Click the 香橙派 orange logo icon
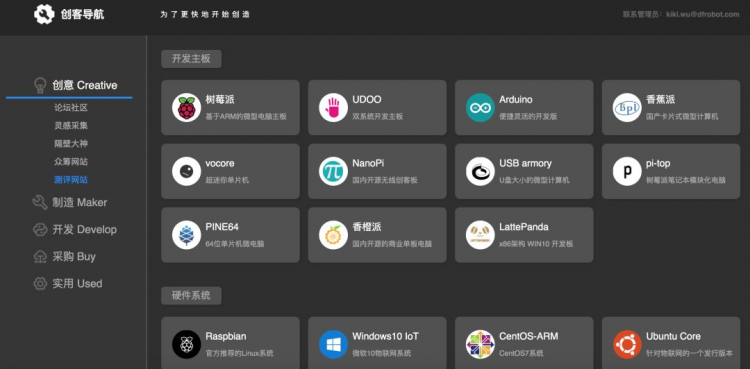 point(333,235)
